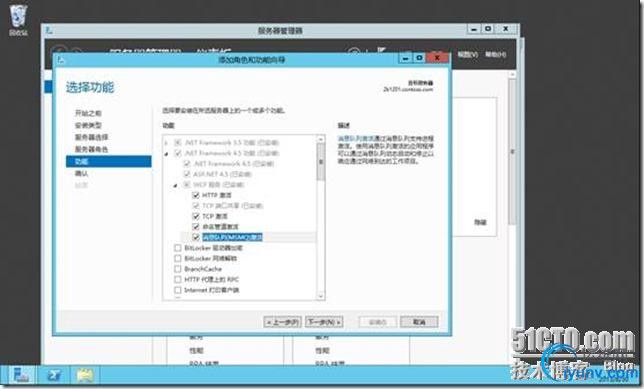Go to the 服务器选择 wizard step
The width and height of the screenshot is (644, 389).
point(91,137)
